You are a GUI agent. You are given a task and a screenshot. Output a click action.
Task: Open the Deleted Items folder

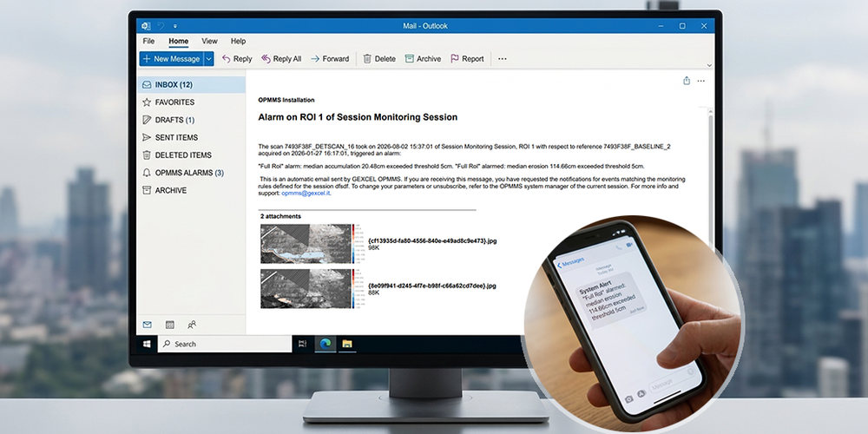click(191, 155)
